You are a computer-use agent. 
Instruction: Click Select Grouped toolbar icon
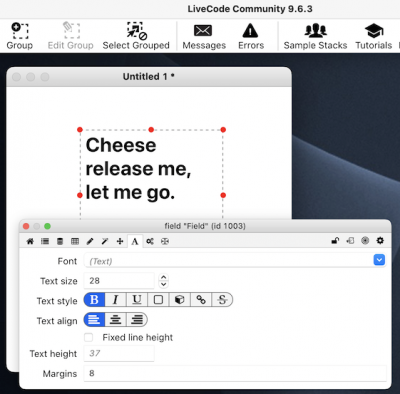click(x=137, y=30)
